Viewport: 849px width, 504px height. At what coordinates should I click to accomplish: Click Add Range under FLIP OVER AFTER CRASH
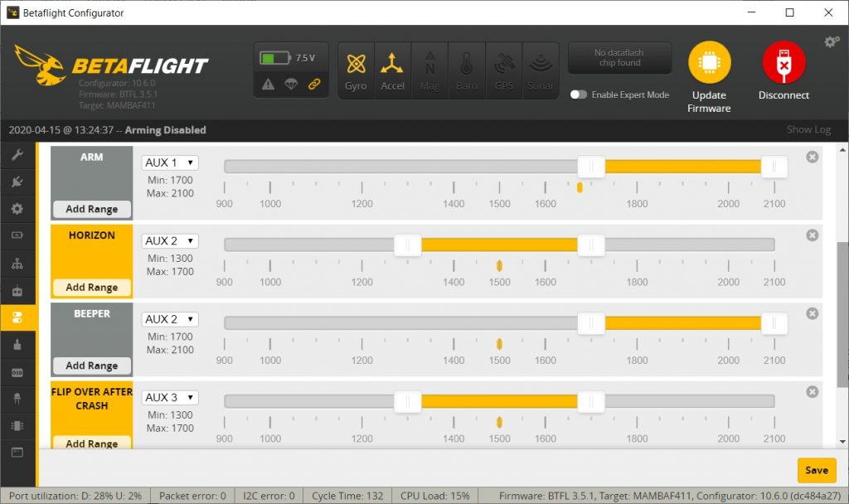click(92, 443)
